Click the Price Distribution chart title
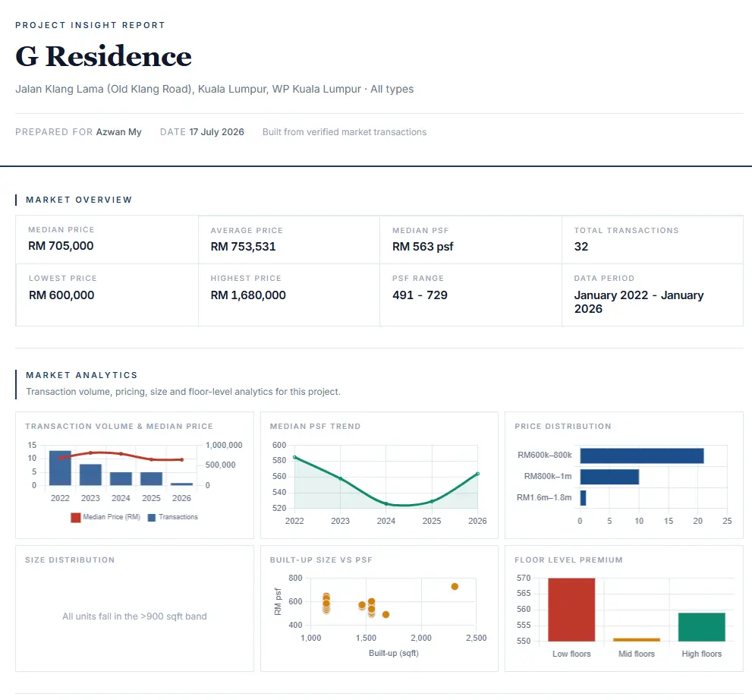This screenshot has height=700, width=752. pyautogui.click(x=562, y=426)
